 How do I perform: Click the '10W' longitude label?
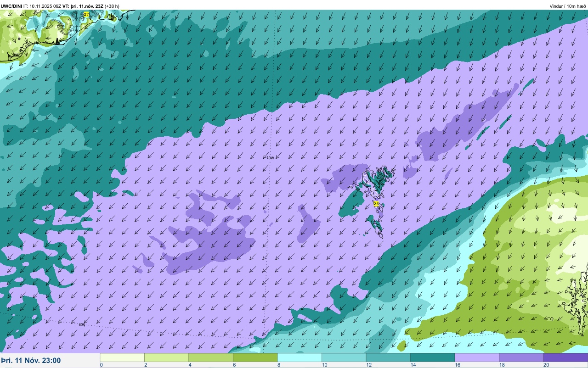pyautogui.click(x=270, y=158)
